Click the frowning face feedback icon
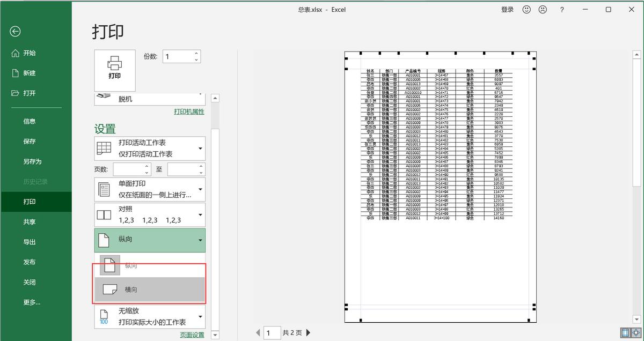Image resolution: width=644 pixels, height=341 pixels. (x=543, y=10)
